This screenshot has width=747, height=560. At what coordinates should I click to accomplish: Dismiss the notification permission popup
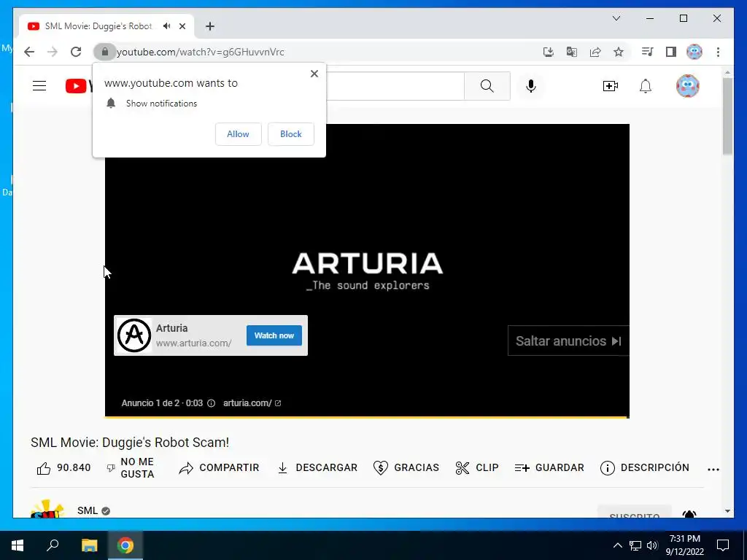pos(314,74)
